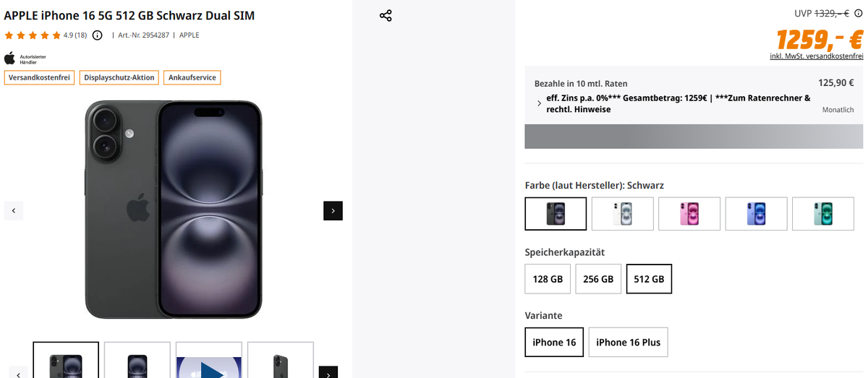Click the share icon

[x=386, y=15]
